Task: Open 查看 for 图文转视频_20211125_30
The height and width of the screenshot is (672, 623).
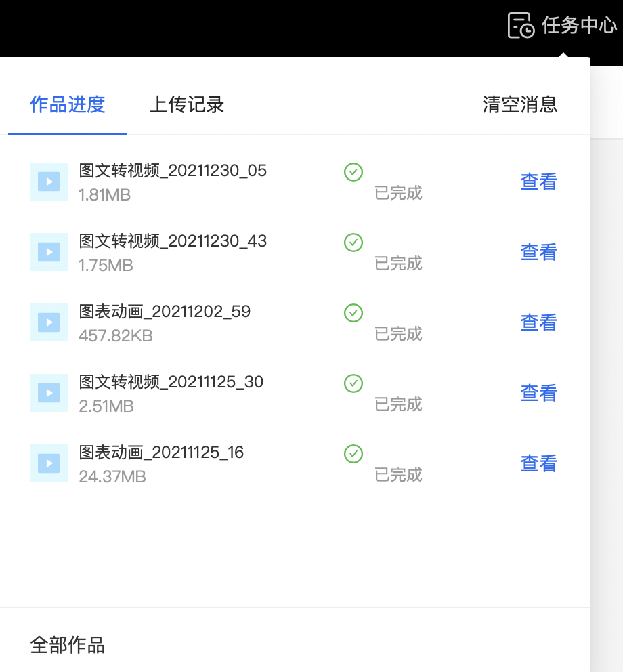Action: [x=538, y=393]
